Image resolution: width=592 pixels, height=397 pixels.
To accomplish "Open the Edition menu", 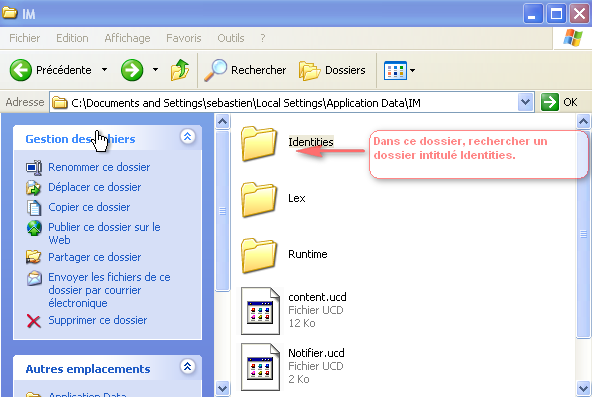I will (72, 38).
